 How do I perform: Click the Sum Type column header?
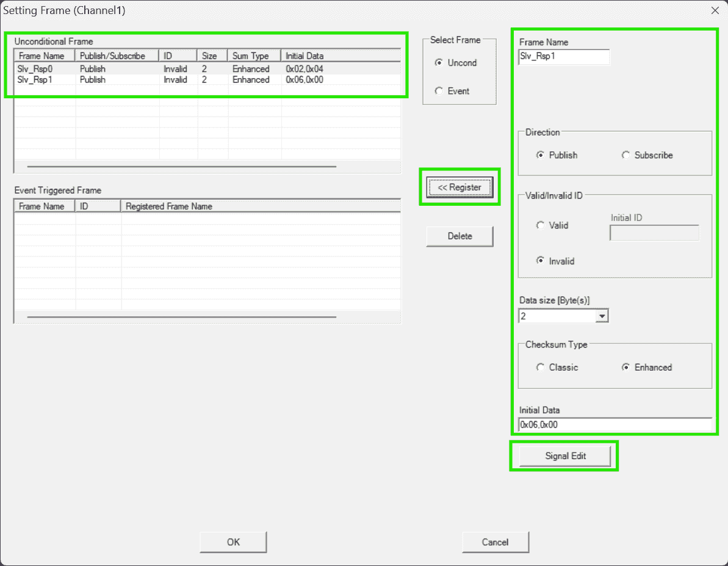coord(254,56)
